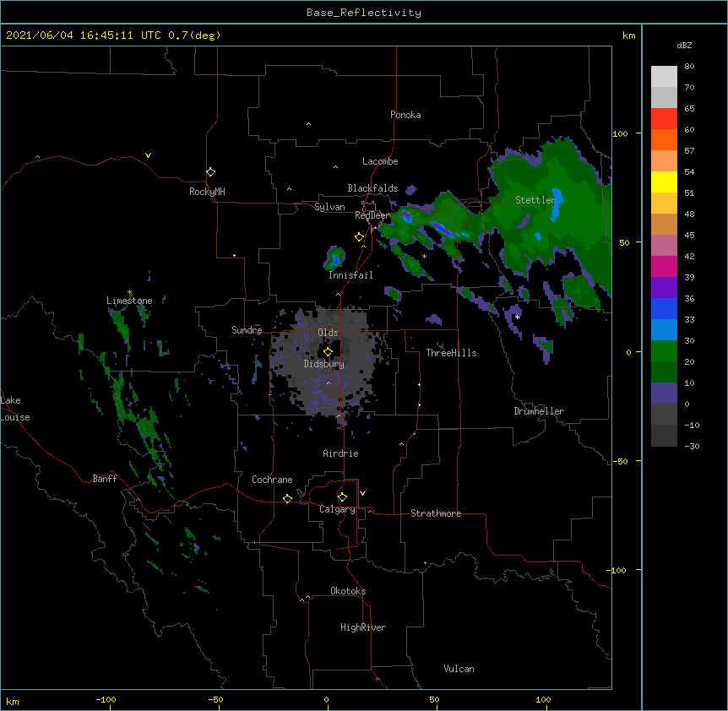
Task: Click the RockyMH label
Action: [x=207, y=192]
